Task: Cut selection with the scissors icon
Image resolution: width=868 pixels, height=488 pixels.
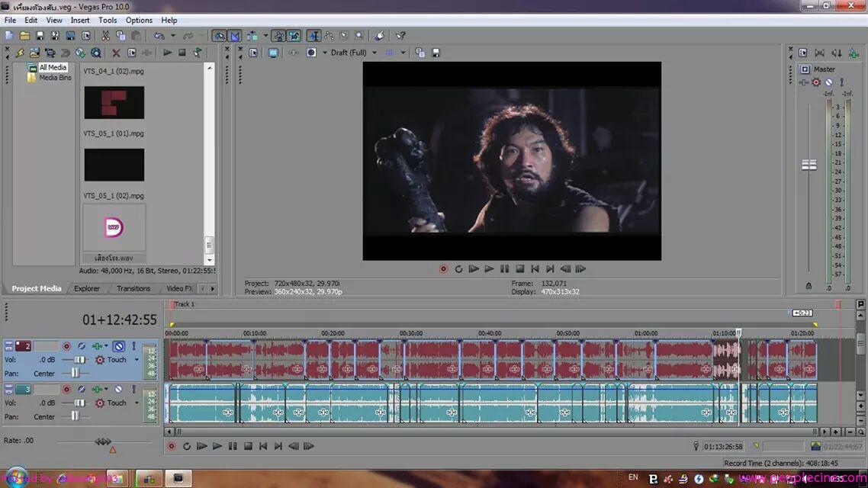Action: point(105,36)
